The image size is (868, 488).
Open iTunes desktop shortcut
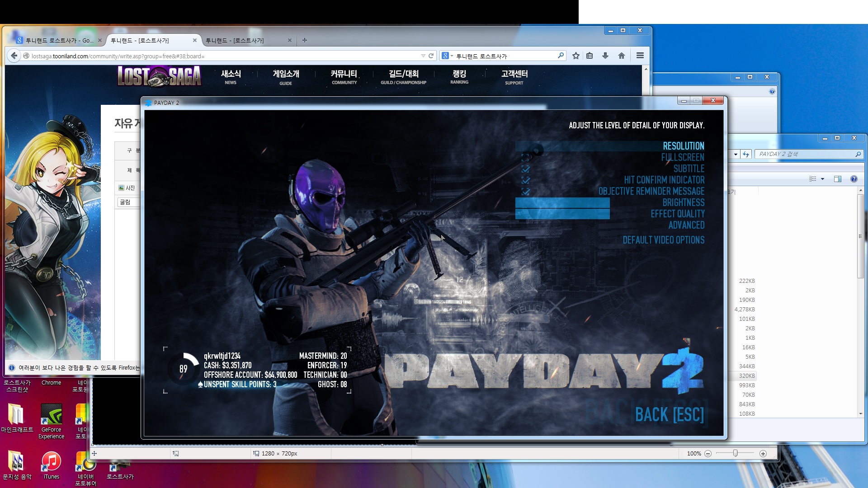(x=52, y=465)
